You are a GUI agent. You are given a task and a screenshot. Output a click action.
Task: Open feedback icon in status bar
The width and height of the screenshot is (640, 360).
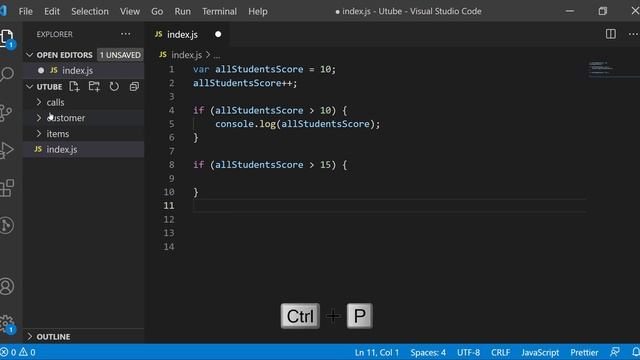[615, 352]
